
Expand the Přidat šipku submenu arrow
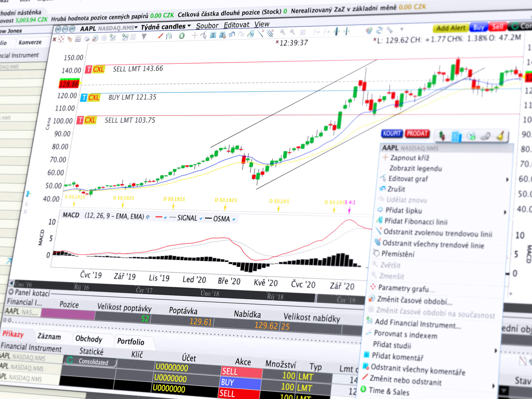(505, 212)
